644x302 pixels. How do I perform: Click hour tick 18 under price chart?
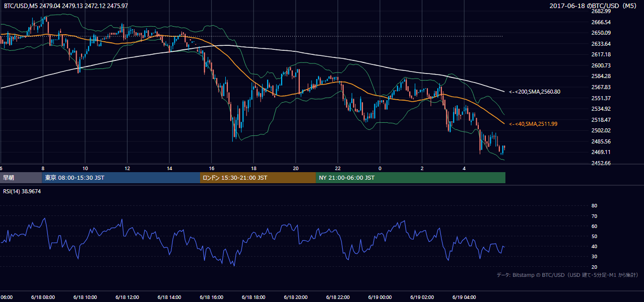[253, 168]
